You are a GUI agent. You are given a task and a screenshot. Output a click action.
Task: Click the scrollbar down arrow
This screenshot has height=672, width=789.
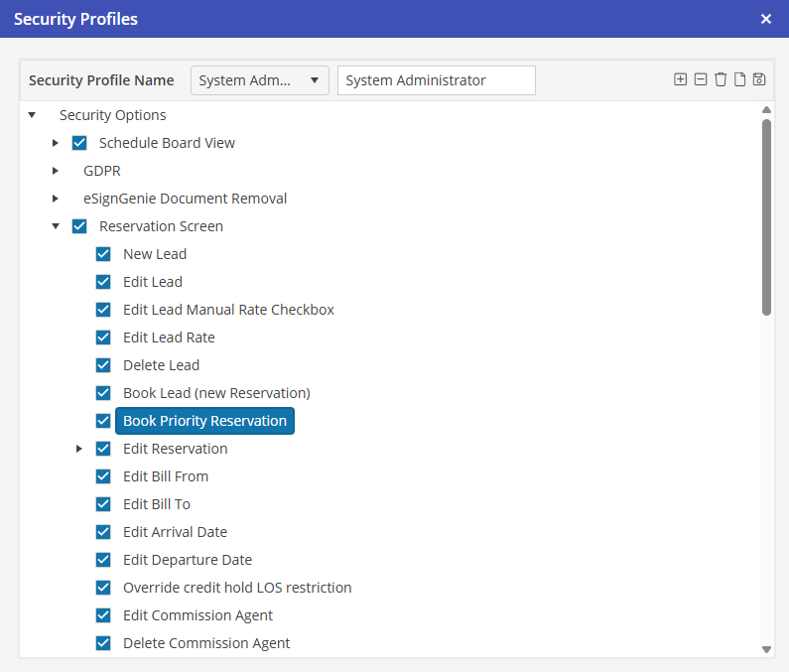[x=766, y=648]
